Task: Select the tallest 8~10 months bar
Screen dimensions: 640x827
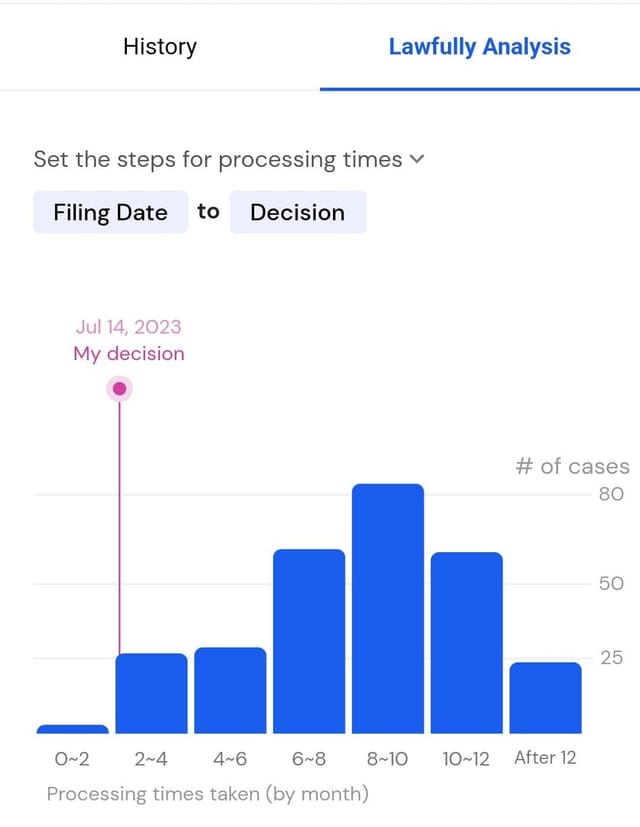Action: (388, 608)
